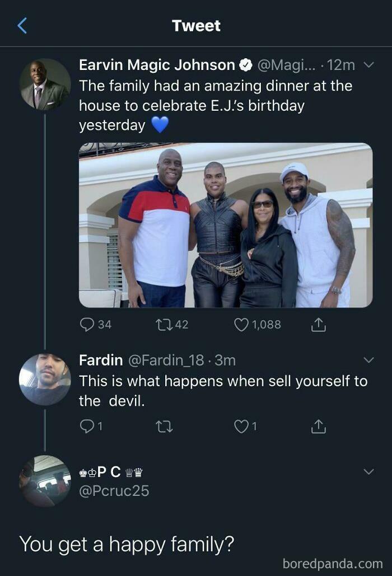Open the dinner tweet options chevron

click(368, 65)
